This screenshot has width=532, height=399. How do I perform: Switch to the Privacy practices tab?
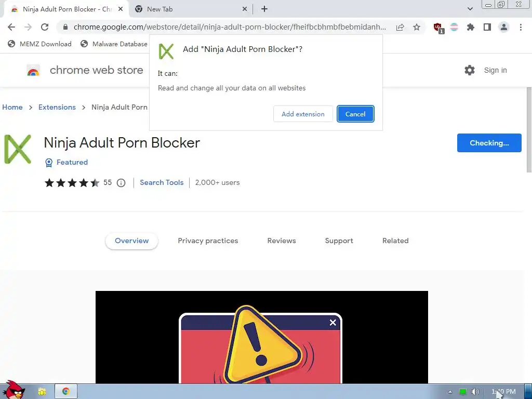(208, 241)
